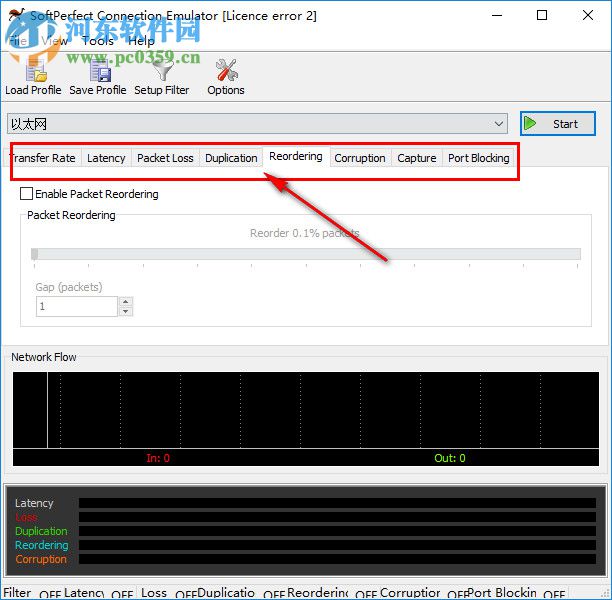Click the Corruption OFF status bar entry
612x600 pixels.
click(423, 593)
